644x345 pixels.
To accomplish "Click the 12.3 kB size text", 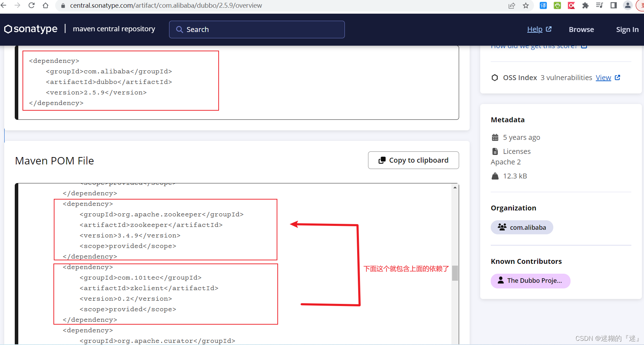I will [x=515, y=176].
